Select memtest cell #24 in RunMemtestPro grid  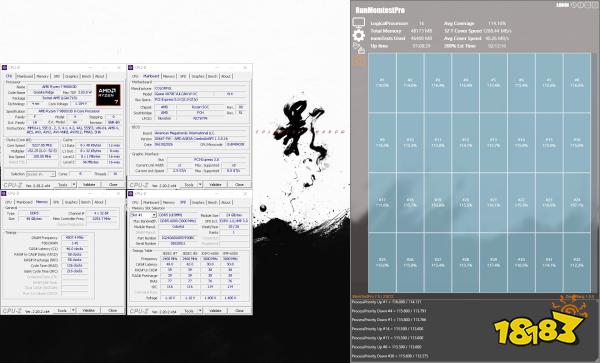(577, 202)
